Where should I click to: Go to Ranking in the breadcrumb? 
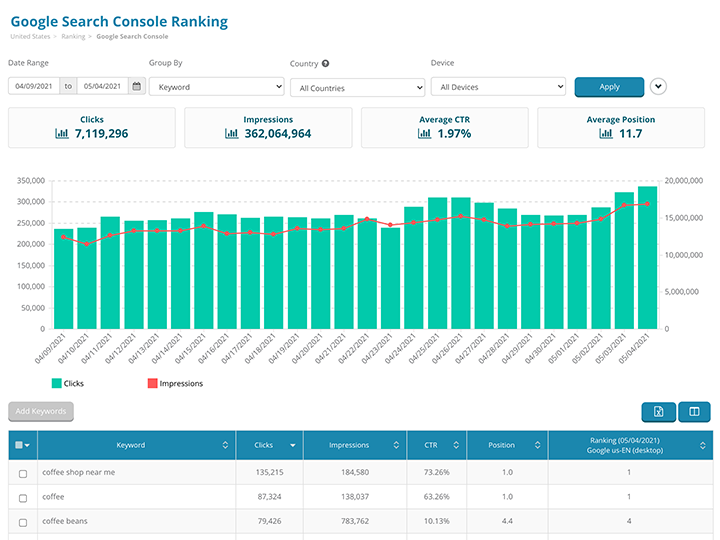73,36
